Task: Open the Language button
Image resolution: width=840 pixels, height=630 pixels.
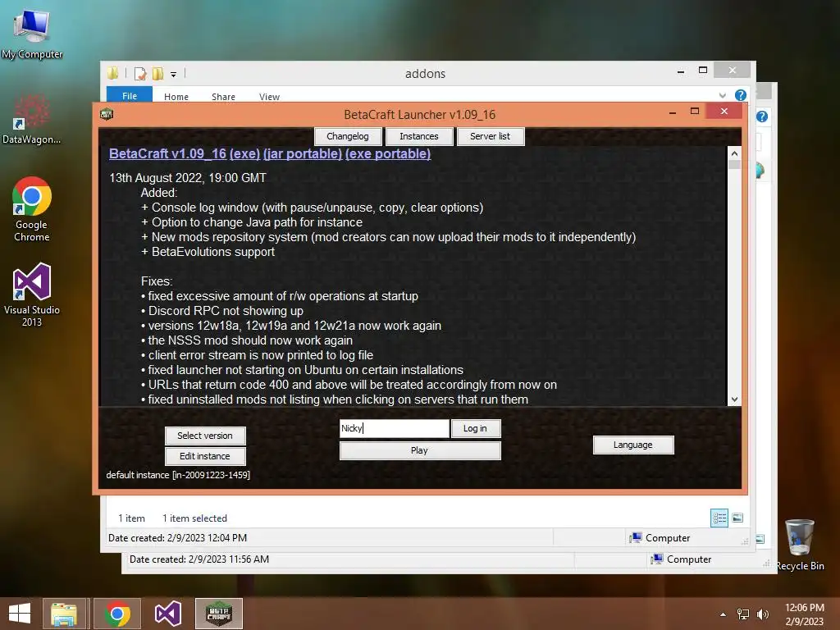Action: [x=633, y=445]
